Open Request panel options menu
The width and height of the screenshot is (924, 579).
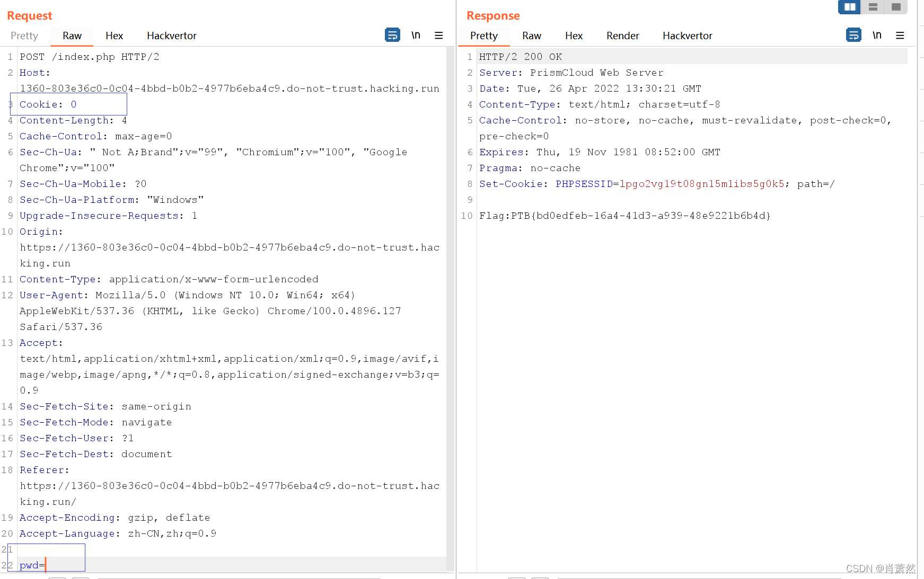439,35
